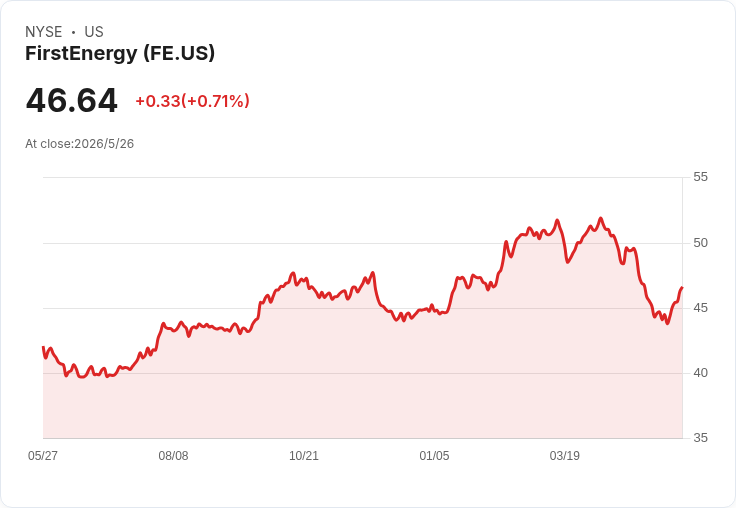This screenshot has height=508, width=736.
Task: Click the 03/19 date axis label
Action: point(565,455)
